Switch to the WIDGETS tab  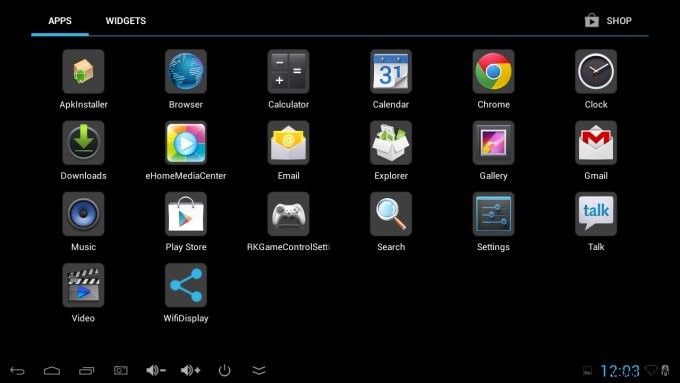tap(126, 21)
